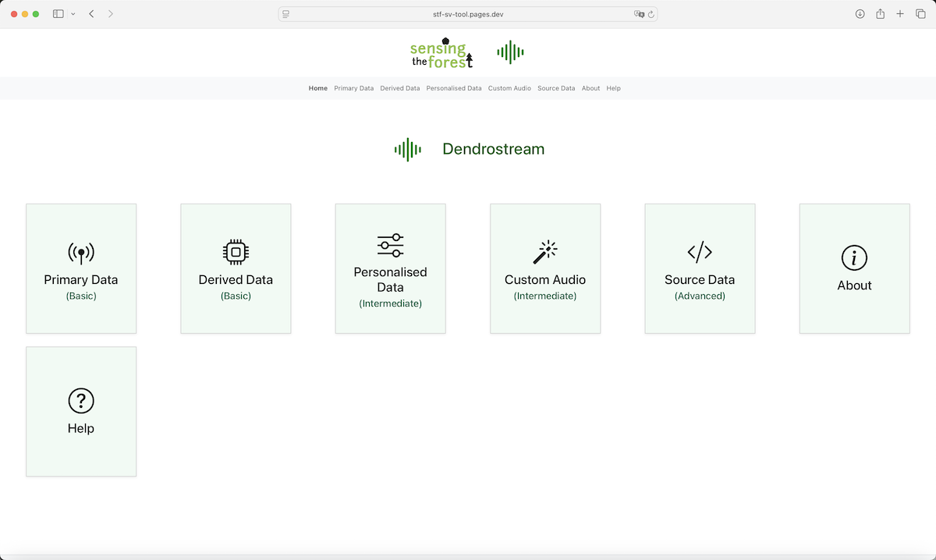Expand the sidebar options chevron
This screenshot has height=560, width=936.
73,13
